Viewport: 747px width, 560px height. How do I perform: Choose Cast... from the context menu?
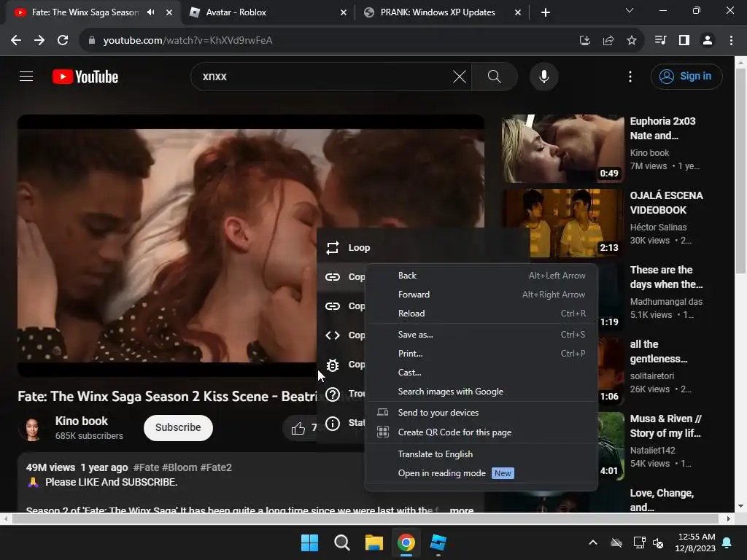point(481,373)
